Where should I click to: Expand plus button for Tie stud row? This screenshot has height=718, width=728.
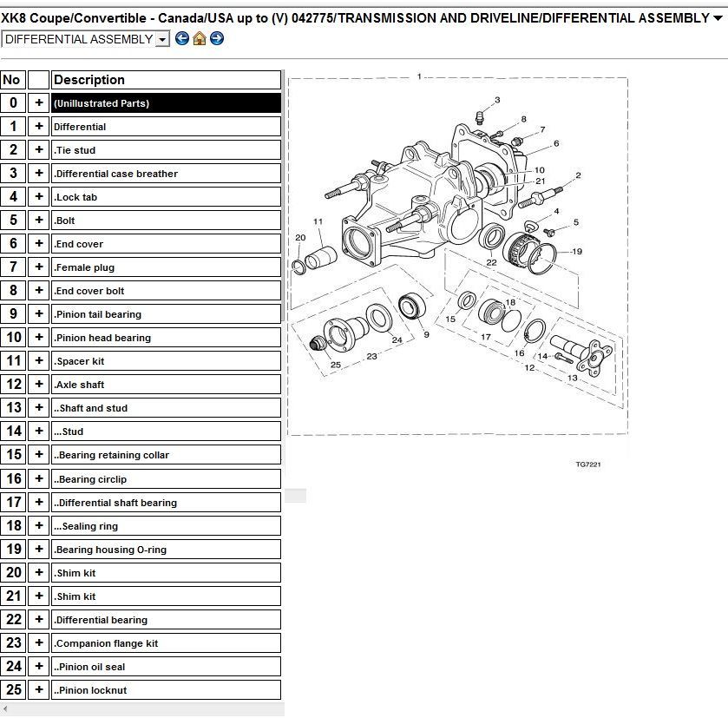pos(39,150)
